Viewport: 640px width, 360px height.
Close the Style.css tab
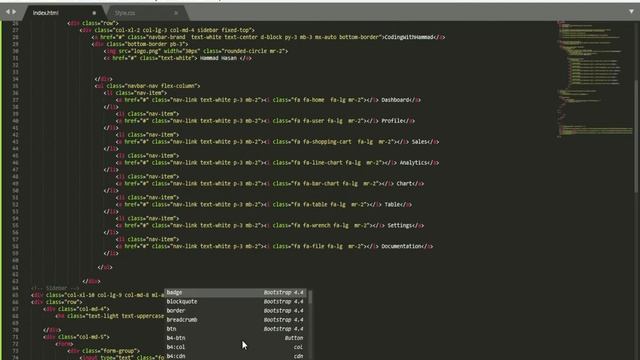tap(176, 13)
